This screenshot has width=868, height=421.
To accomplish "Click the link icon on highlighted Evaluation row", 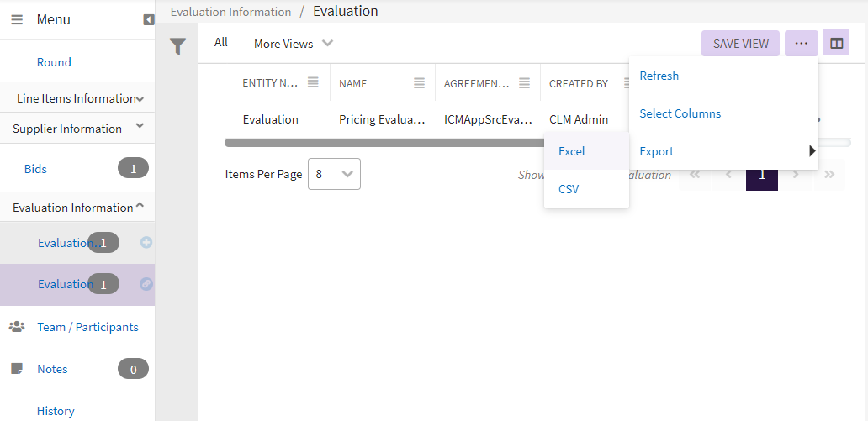I will coord(146,284).
